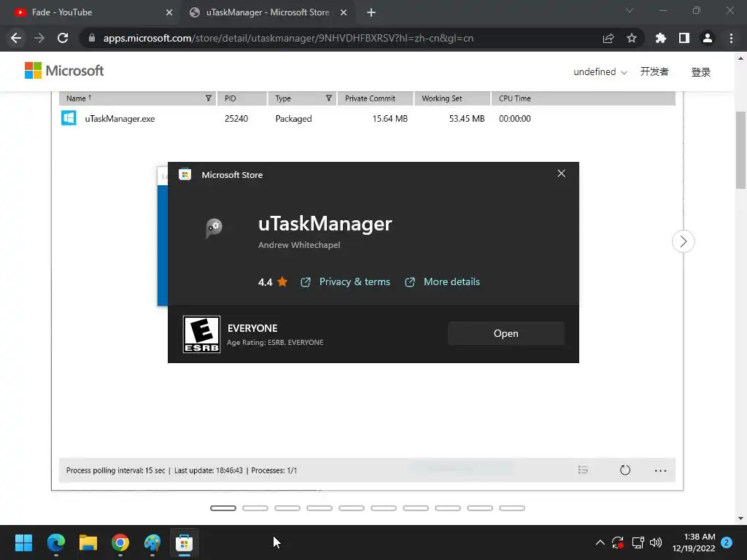747x560 pixels.
Task: Open Google Chrome from taskbar
Action: 120,542
